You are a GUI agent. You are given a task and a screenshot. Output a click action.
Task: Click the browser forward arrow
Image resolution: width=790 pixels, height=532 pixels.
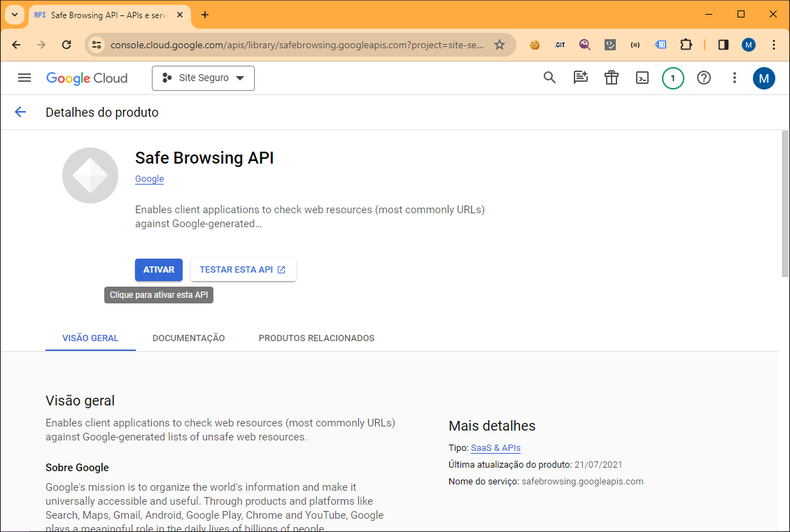coord(41,45)
